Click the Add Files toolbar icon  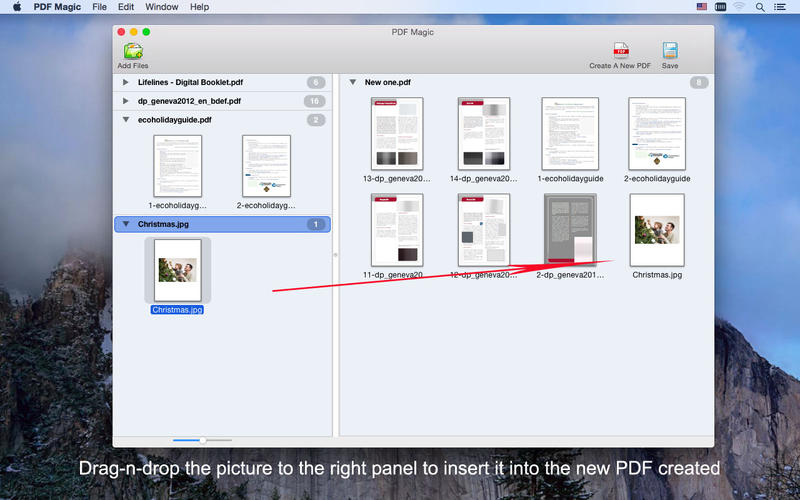pos(132,51)
